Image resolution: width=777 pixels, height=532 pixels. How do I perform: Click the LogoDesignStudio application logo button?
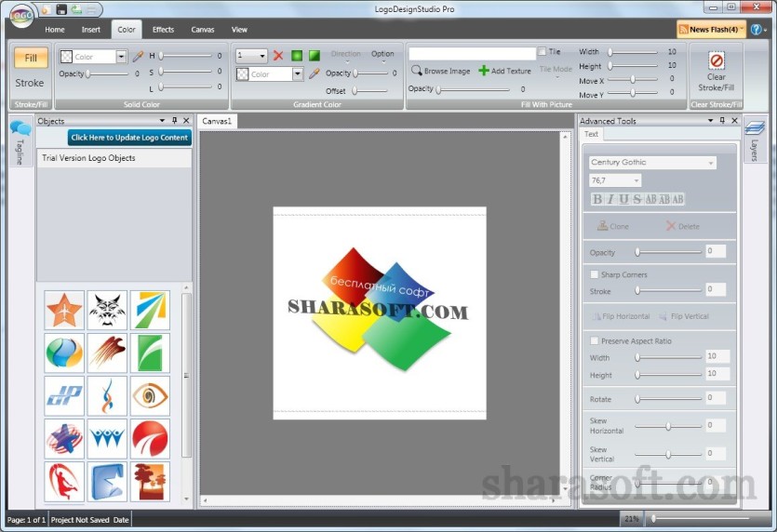pos(20,16)
